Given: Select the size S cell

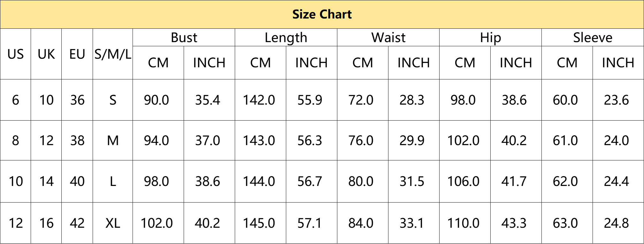Looking at the screenshot, I should [x=113, y=100].
